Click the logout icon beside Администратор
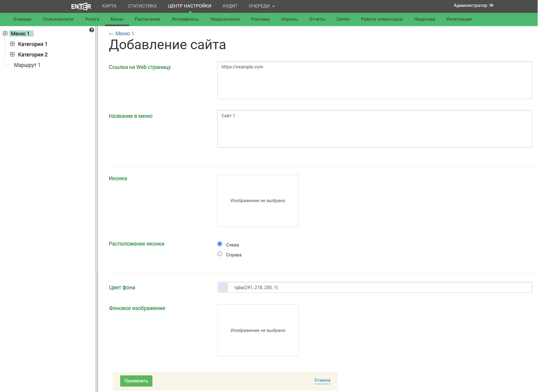This screenshot has height=392, width=538. pos(491,6)
